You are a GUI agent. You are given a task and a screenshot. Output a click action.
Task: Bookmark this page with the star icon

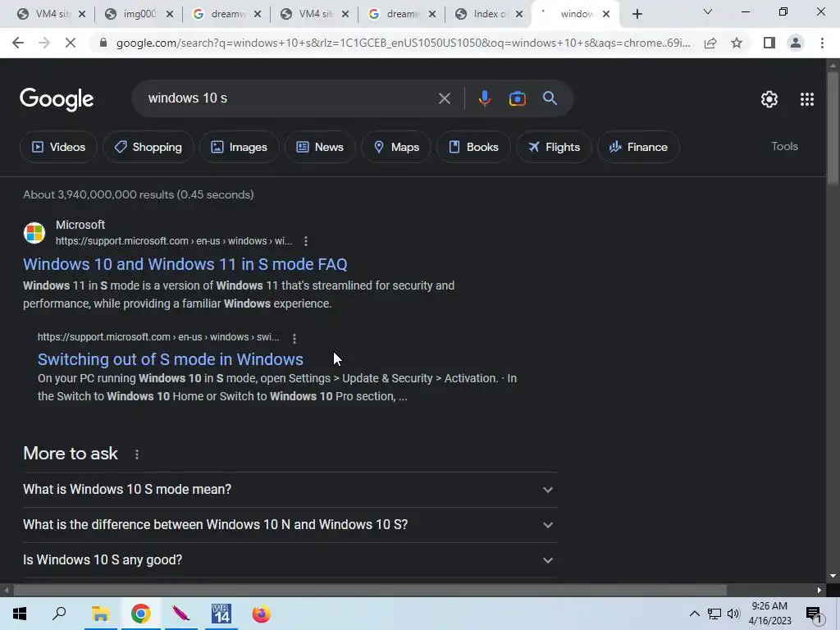tap(737, 43)
